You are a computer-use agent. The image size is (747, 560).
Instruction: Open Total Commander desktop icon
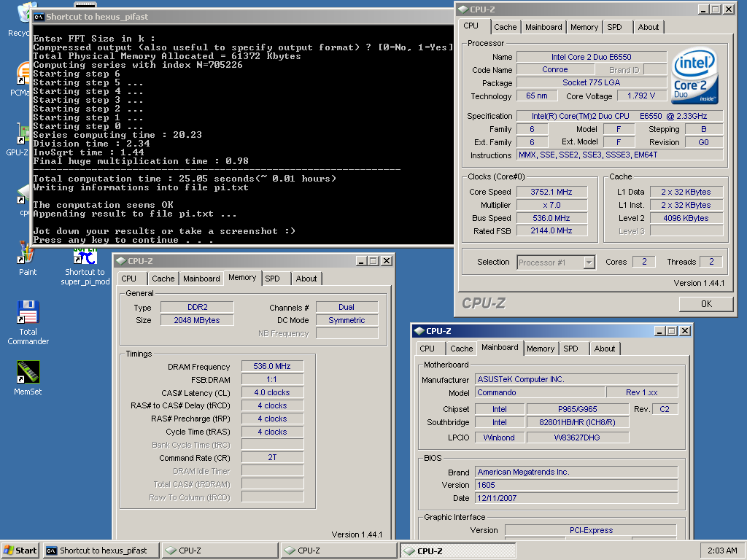(x=28, y=322)
